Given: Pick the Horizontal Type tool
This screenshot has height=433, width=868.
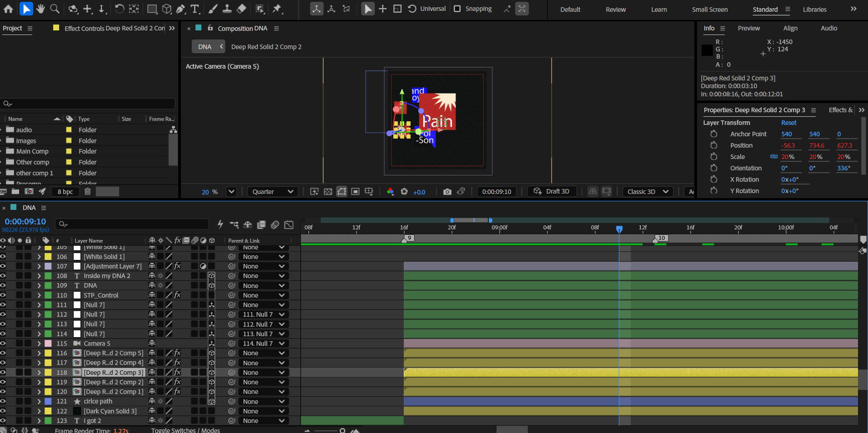Looking at the screenshot, I should (195, 9).
